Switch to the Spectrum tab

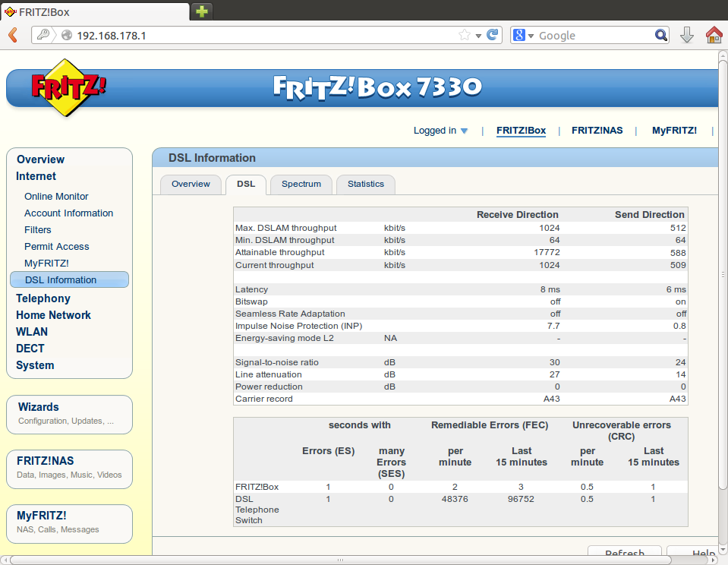point(301,184)
